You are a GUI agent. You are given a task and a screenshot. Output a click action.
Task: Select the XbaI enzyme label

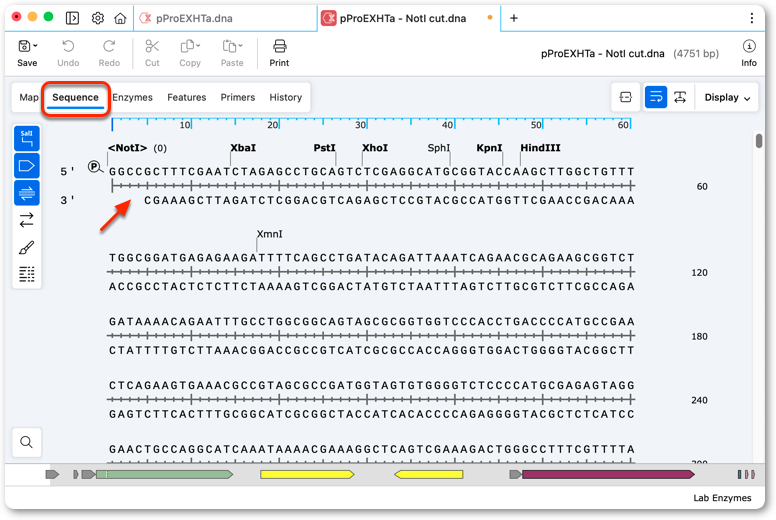click(x=243, y=148)
